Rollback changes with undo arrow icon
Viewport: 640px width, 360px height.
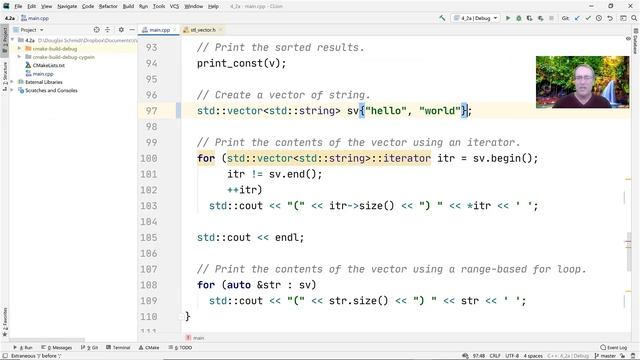(x=610, y=18)
